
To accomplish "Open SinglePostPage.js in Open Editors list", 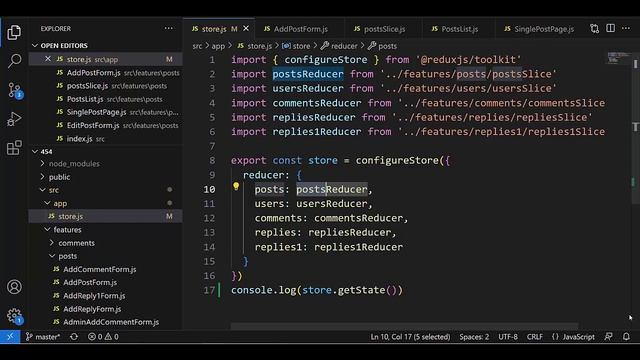I will coord(105,112).
